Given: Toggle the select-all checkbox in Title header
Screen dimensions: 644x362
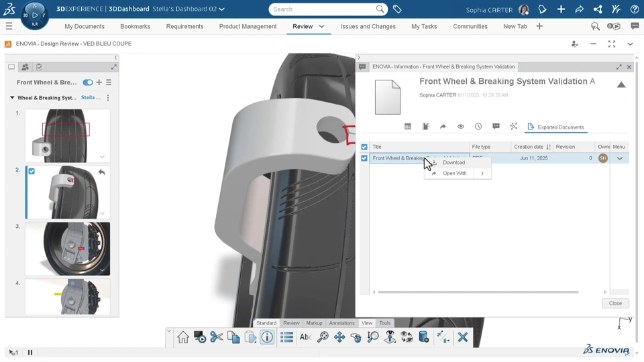Looking at the screenshot, I should [x=364, y=147].
